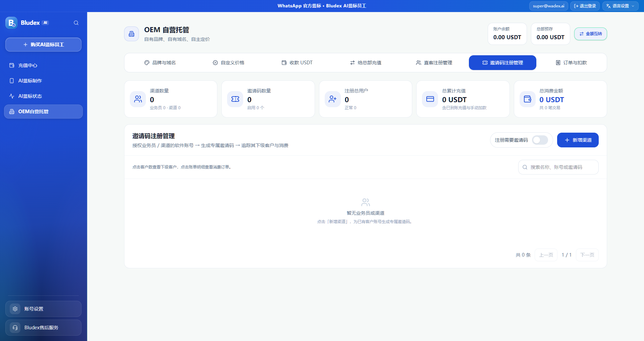644x341 pixels.
Task: Switch to 订单与扣款 tab
Action: pyautogui.click(x=571, y=63)
